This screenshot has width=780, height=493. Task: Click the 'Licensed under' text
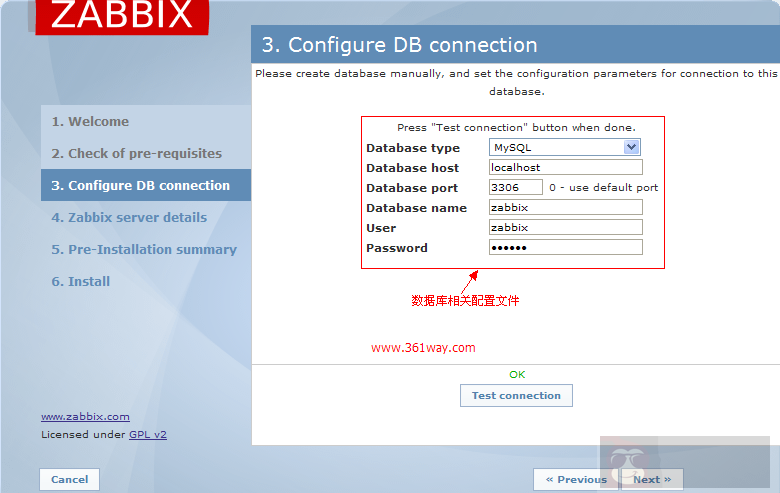coord(84,434)
